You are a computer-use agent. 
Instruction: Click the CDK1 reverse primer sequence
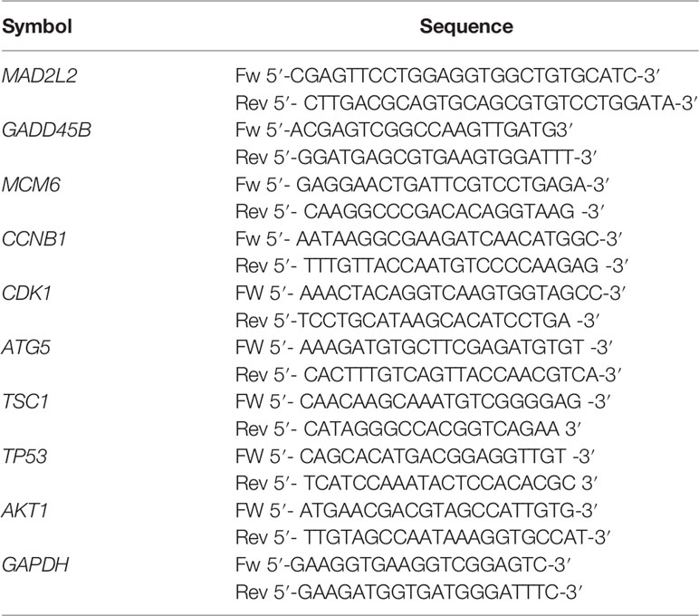417,321
